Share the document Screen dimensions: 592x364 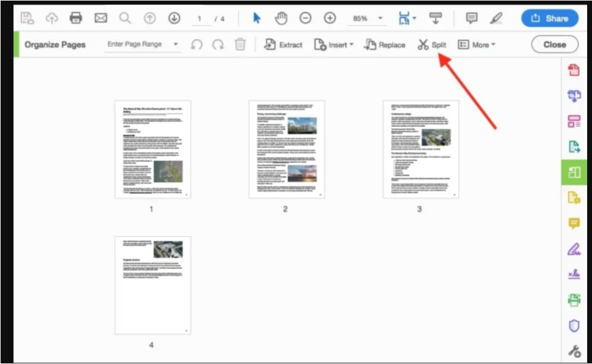coord(550,18)
